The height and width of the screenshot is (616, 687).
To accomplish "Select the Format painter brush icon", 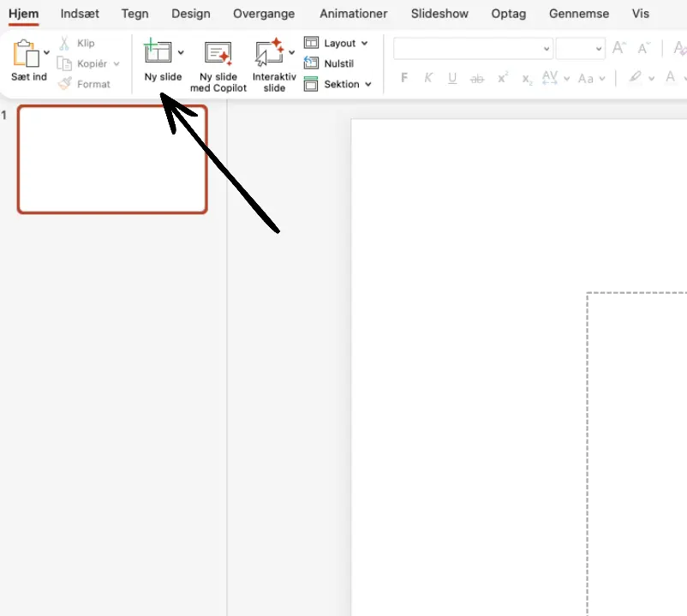I will pyautogui.click(x=64, y=84).
